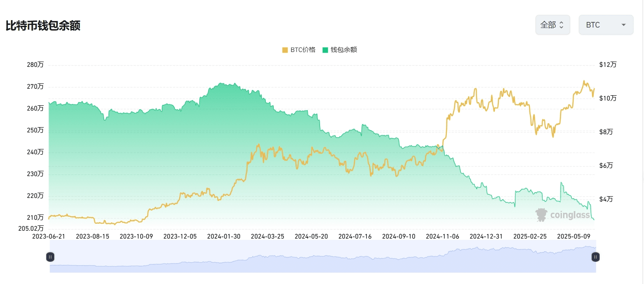Click the green 钱包余额 legend marker
This screenshot has height=284, width=644.
click(x=325, y=50)
